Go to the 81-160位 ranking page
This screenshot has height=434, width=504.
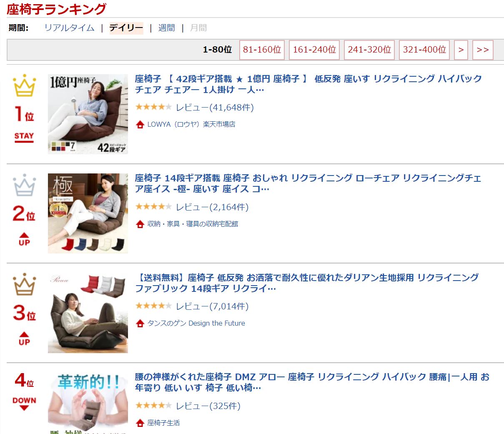click(x=262, y=50)
